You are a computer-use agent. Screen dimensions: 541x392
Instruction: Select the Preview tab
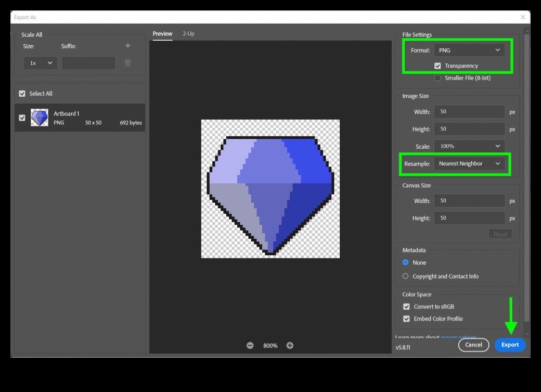(x=162, y=33)
